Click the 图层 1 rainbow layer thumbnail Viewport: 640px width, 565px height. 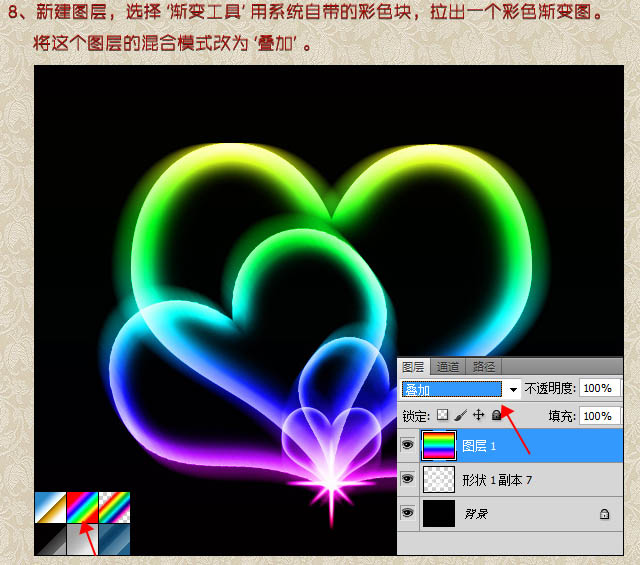point(439,445)
